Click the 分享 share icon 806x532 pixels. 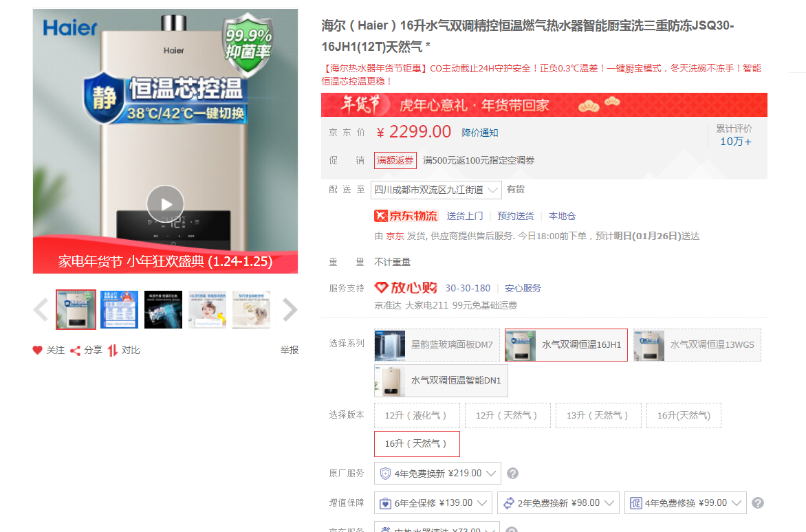[x=75, y=351]
